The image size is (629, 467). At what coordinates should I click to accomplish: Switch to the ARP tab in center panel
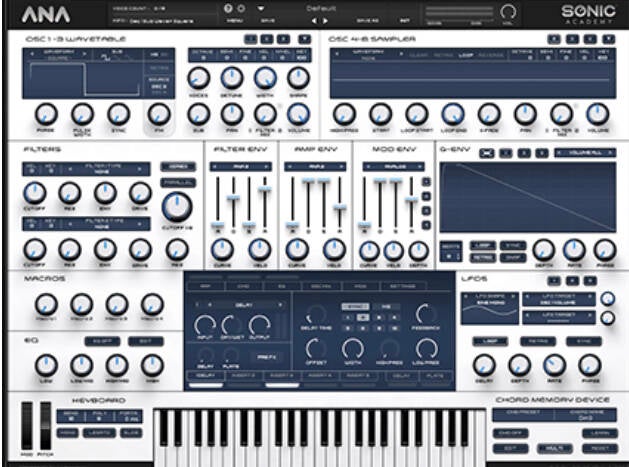coord(205,286)
